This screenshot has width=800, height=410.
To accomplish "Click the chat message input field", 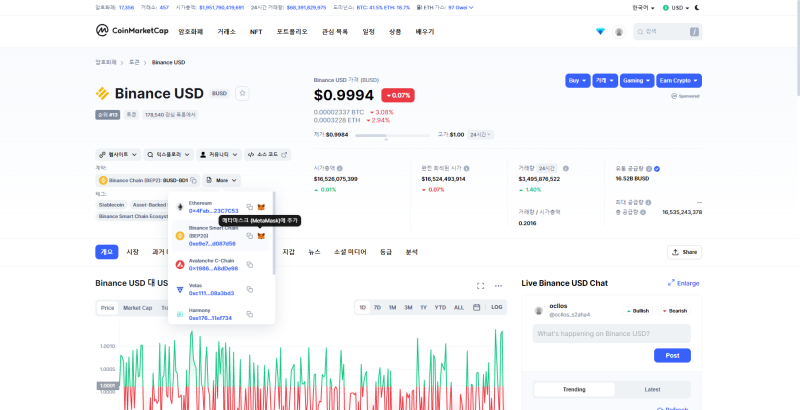I will click(x=611, y=334).
